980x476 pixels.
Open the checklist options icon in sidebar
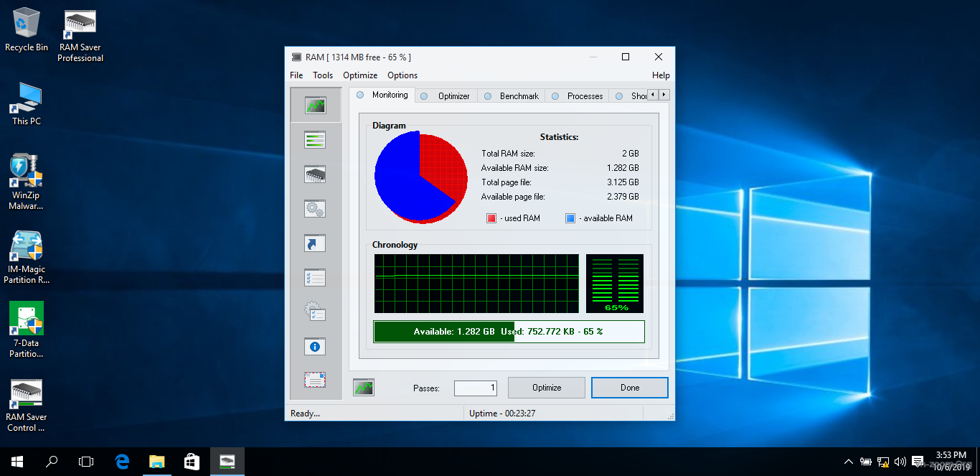click(315, 278)
